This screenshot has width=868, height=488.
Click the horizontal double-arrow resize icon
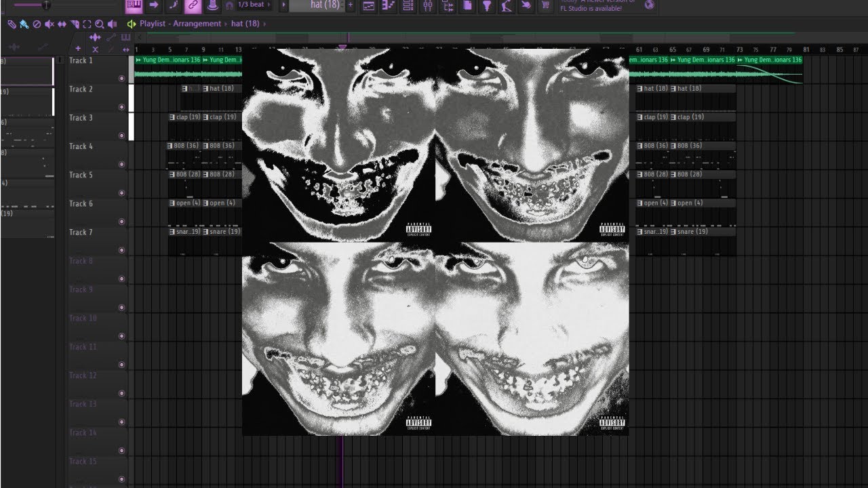pyautogui.click(x=126, y=49)
